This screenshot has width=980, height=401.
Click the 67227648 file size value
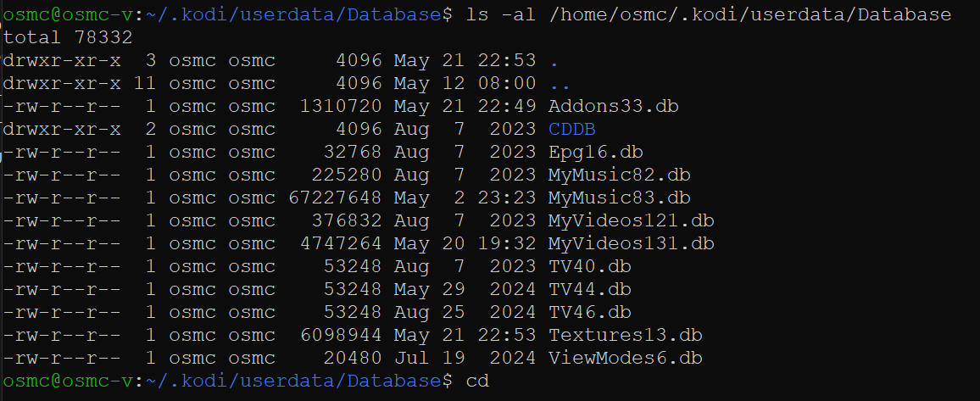click(335, 198)
